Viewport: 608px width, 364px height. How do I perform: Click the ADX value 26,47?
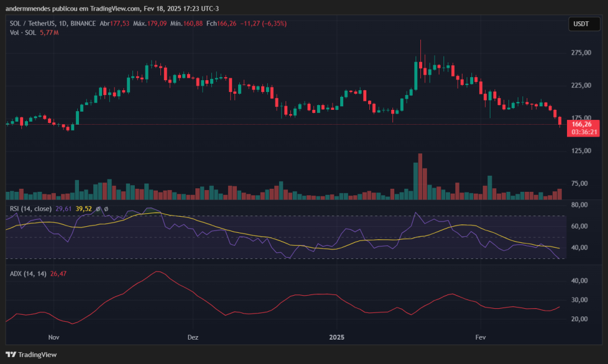(x=58, y=274)
